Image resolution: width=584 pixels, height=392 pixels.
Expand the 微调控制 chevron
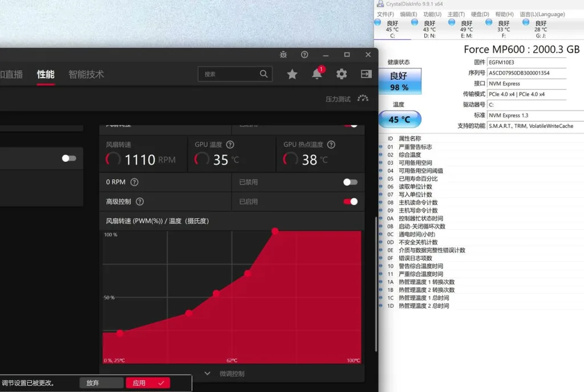coord(208,373)
